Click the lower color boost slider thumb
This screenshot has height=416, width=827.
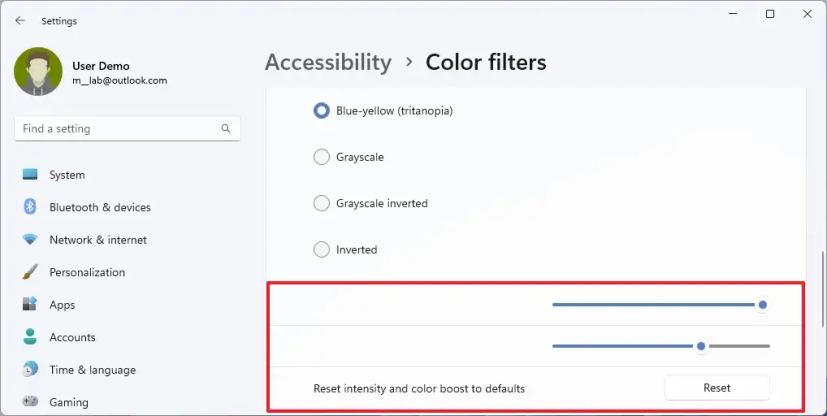coord(701,346)
